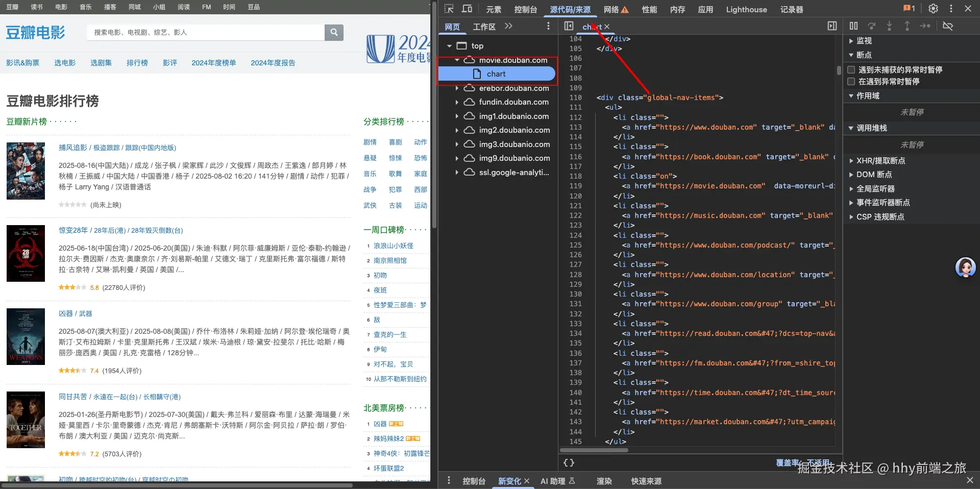Collapse the top frame tree node
This screenshot has height=489, width=980.
tap(449, 46)
